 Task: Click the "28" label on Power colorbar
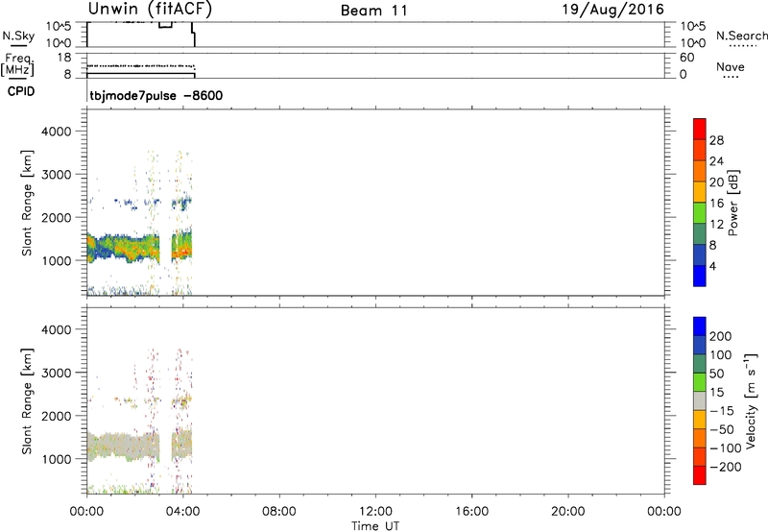(716, 140)
